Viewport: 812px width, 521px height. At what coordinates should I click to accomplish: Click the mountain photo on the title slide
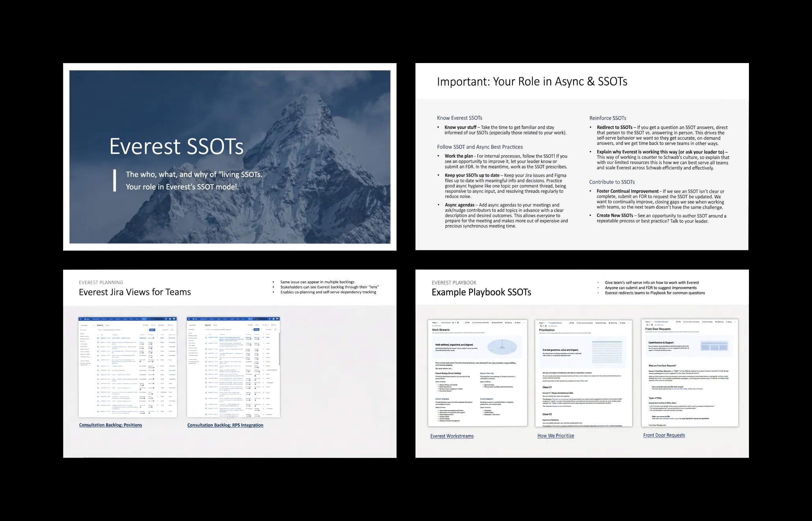[230, 157]
